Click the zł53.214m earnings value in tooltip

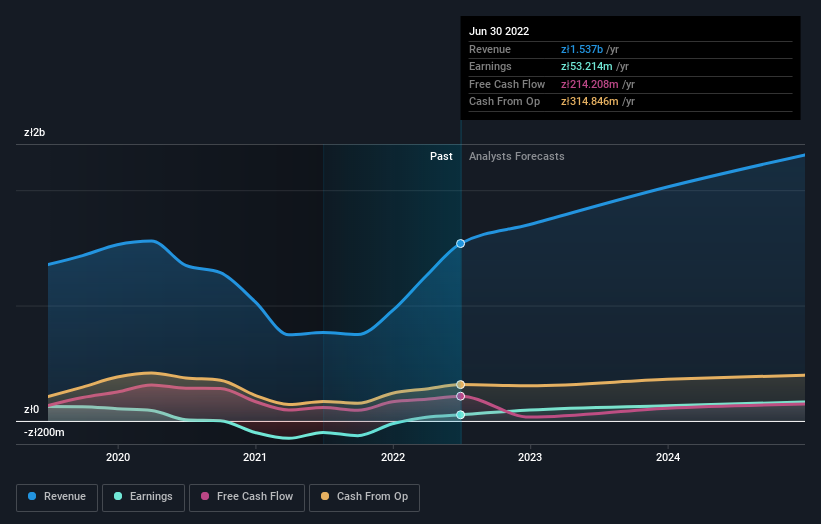tap(586, 66)
